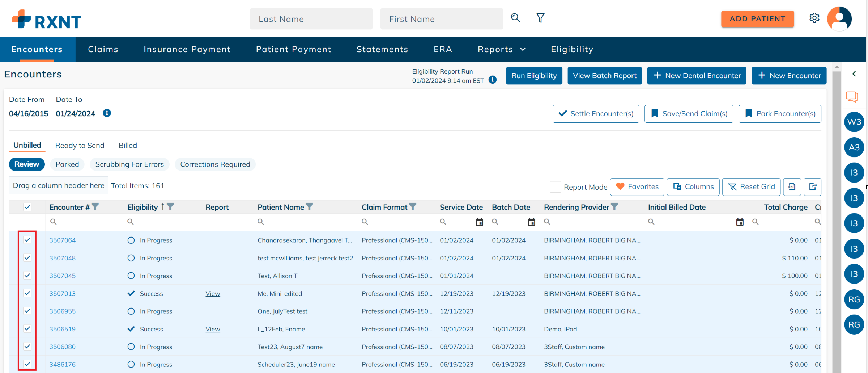868x373 pixels.
Task: Export grid to PDF icon
Action: [792, 187]
